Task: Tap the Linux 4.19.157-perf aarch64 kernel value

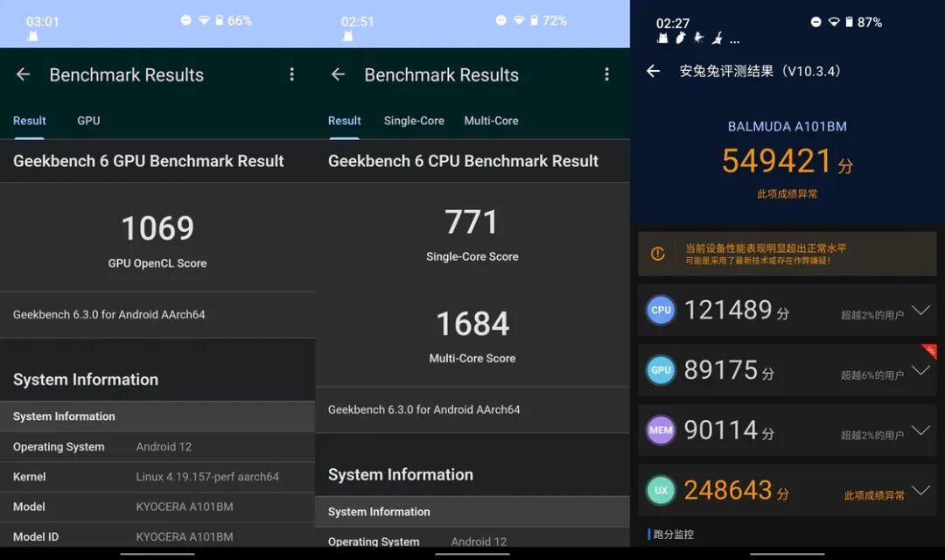Action: [207, 477]
